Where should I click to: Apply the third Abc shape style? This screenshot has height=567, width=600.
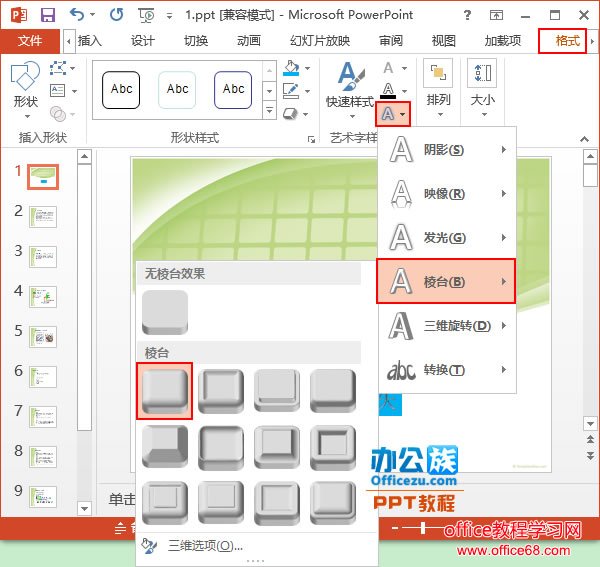[x=233, y=90]
